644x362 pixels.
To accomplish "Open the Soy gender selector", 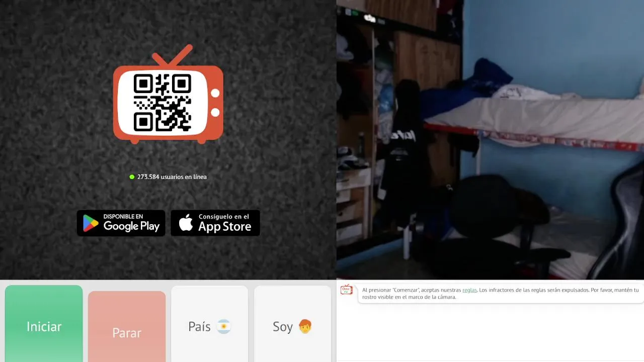I will click(292, 324).
